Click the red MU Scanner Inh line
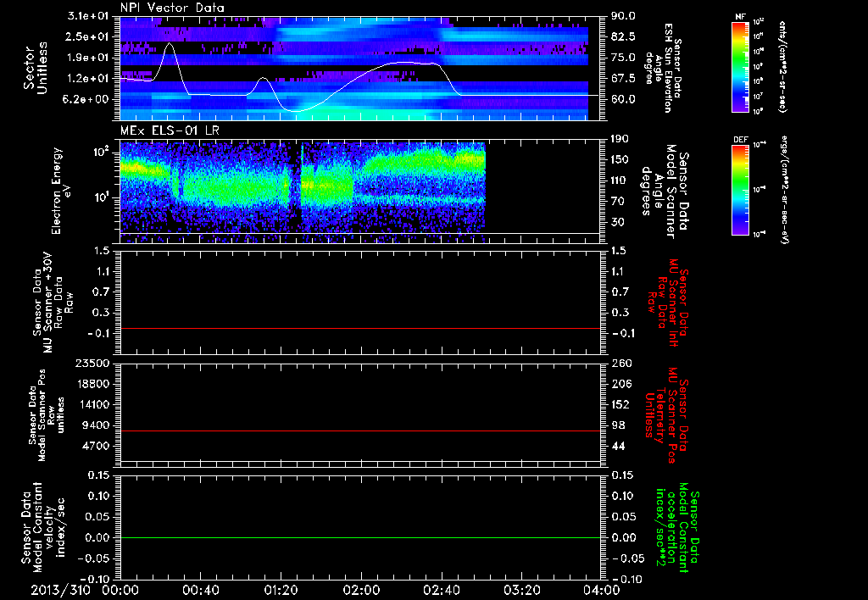868x600 pixels. (x=359, y=328)
